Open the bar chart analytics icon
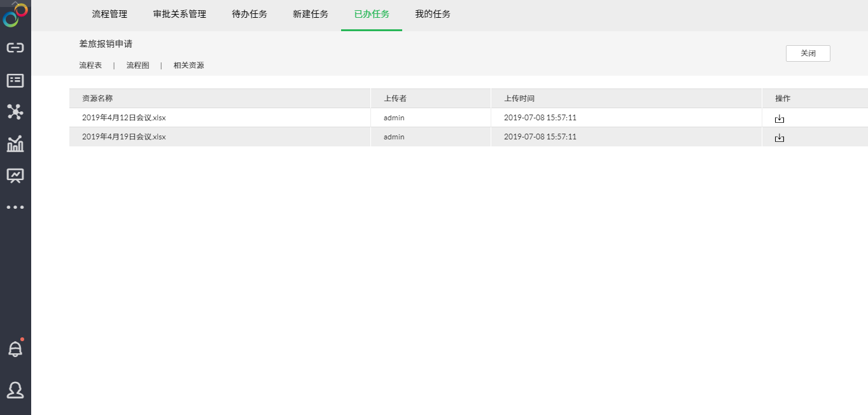Image resolution: width=868 pixels, height=415 pixels. (x=15, y=144)
